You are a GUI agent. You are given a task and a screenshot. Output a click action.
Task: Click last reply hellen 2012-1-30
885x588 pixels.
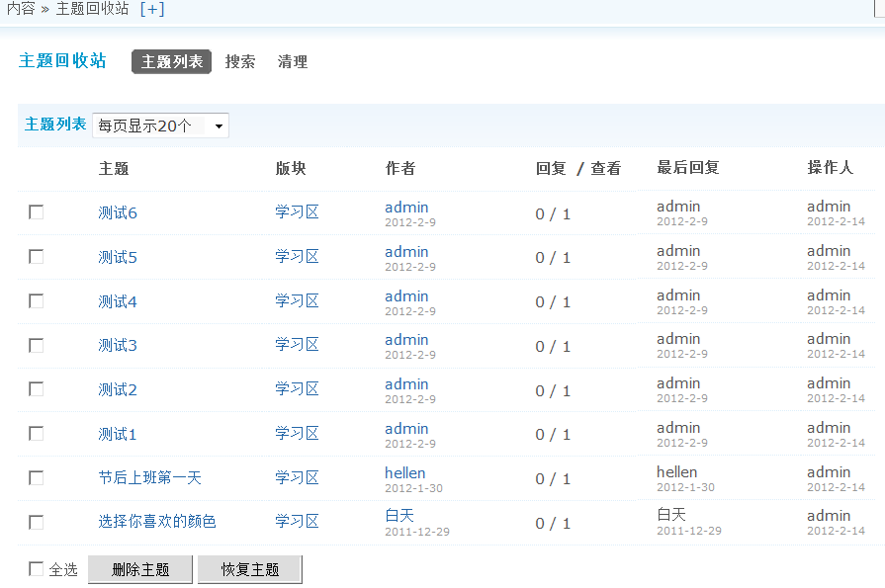(x=685, y=478)
